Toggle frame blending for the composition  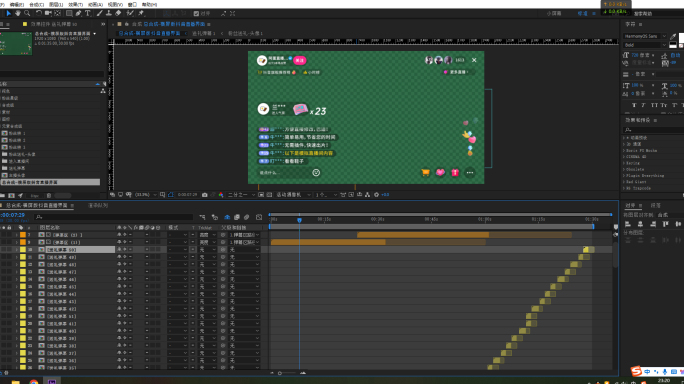[x=237, y=217]
